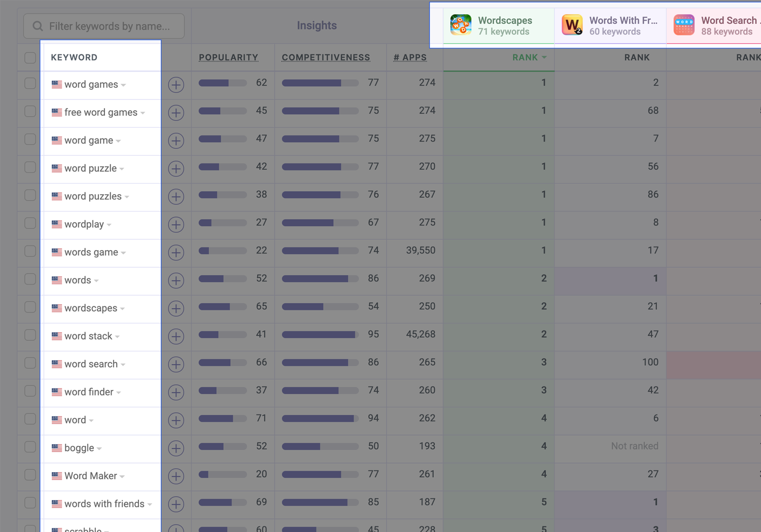
Task: Click the Word Search app icon
Action: coord(684,25)
